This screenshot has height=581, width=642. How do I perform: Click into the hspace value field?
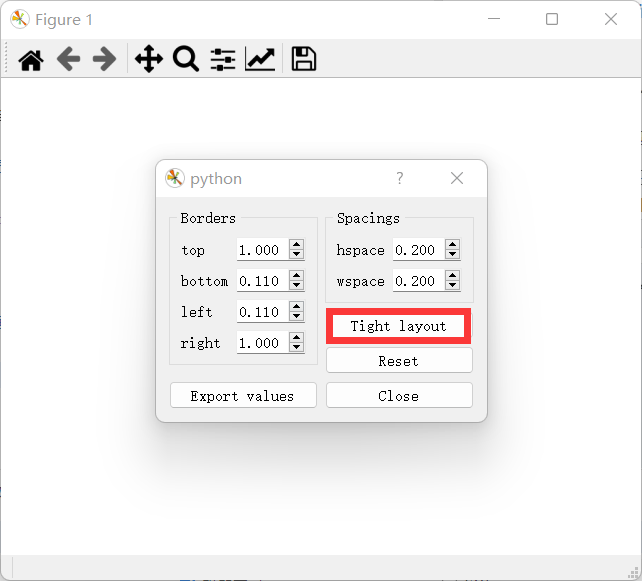419,249
